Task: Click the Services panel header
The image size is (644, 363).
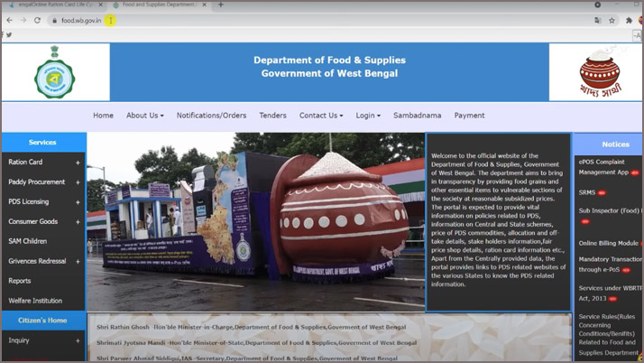Action: tap(44, 143)
